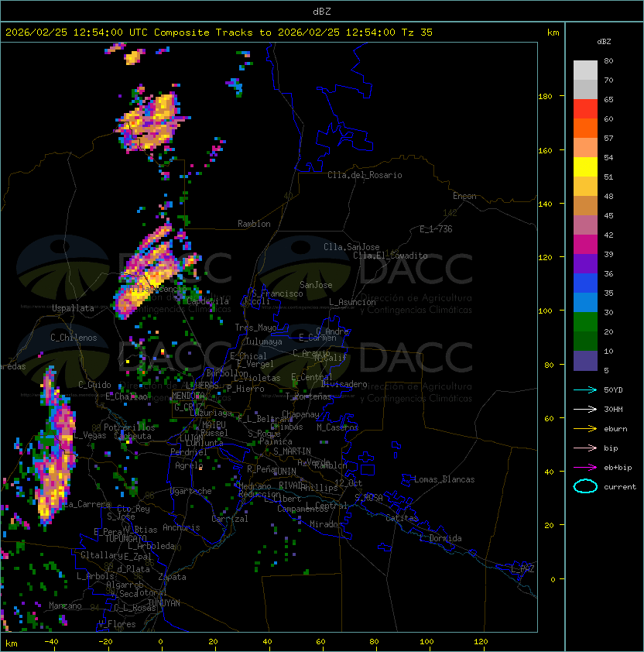This screenshot has width=644, height=652.
Task: Select the blue 36 dBZ color swatch
Action: point(585,283)
